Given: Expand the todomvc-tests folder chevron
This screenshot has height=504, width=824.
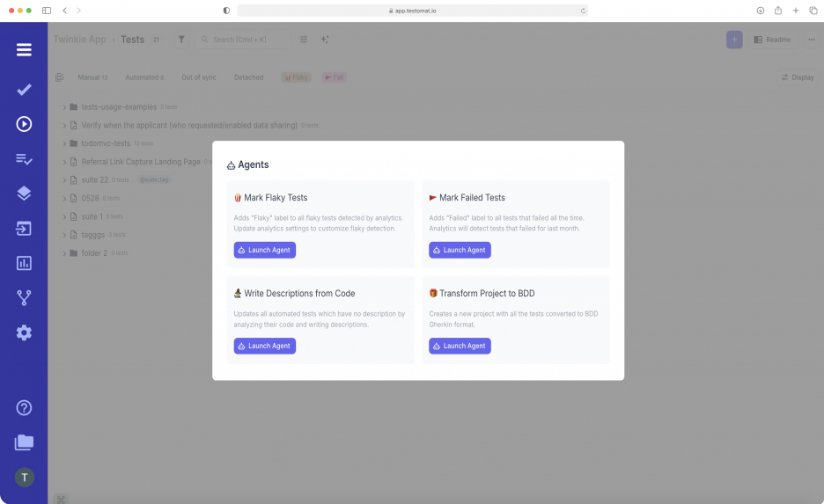Looking at the screenshot, I should [64, 143].
